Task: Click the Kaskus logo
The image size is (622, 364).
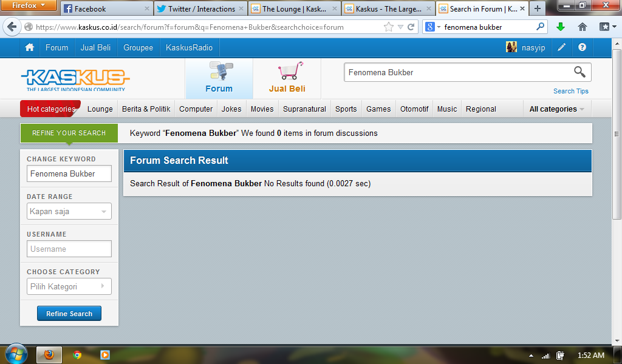Action: pos(75,80)
